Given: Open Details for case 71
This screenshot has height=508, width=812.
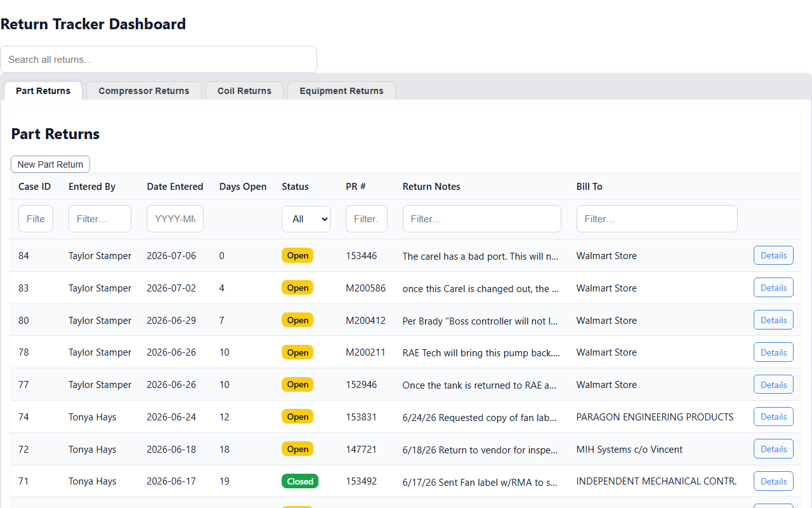Looking at the screenshot, I should (x=773, y=481).
